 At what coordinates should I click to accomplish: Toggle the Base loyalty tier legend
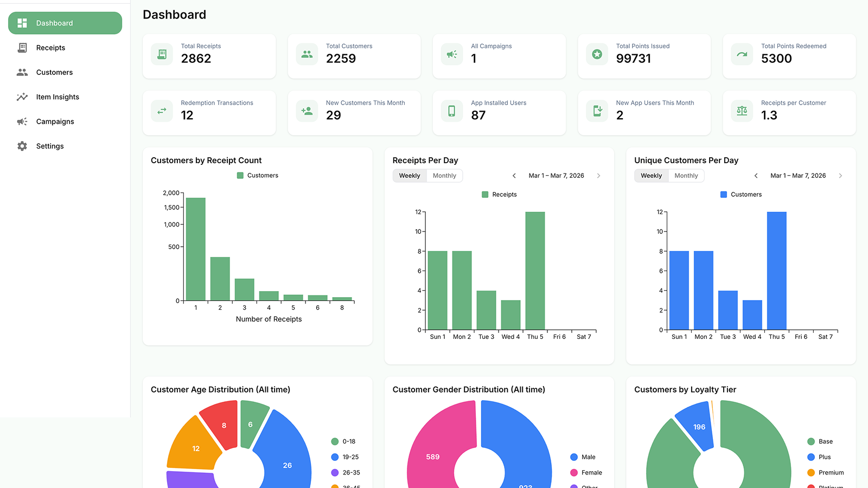[x=820, y=441]
